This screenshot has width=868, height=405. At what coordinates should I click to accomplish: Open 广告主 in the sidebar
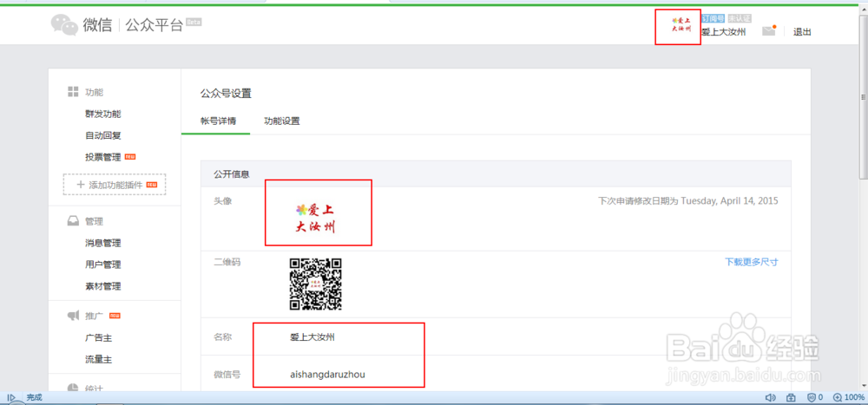pyautogui.click(x=99, y=337)
